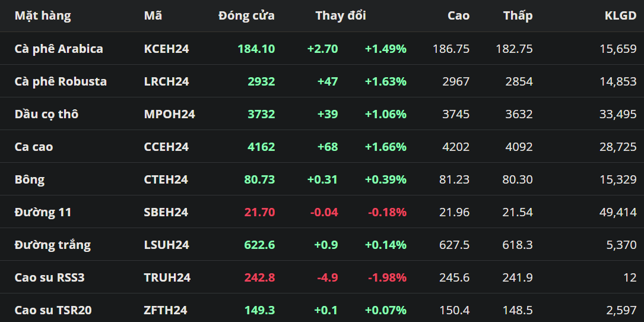Viewport: 644px width, 322px height.
Task: Click the Ca cao commodity name
Action: pyautogui.click(x=34, y=147)
